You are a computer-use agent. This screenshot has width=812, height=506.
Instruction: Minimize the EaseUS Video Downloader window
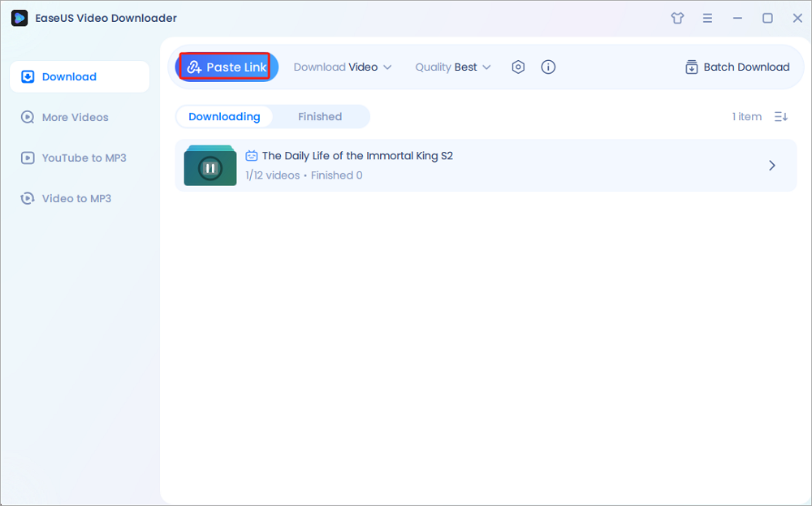(737, 18)
